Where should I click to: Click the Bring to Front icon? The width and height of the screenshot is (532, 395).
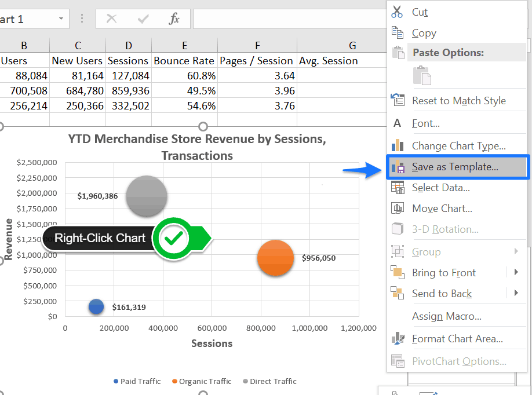point(398,272)
